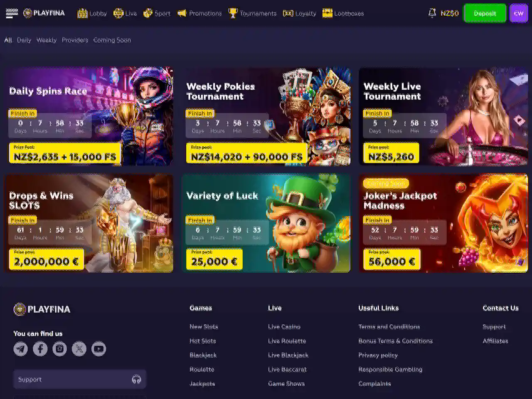Open the Live Roulette footer link
The width and height of the screenshot is (532, 399).
point(287,341)
